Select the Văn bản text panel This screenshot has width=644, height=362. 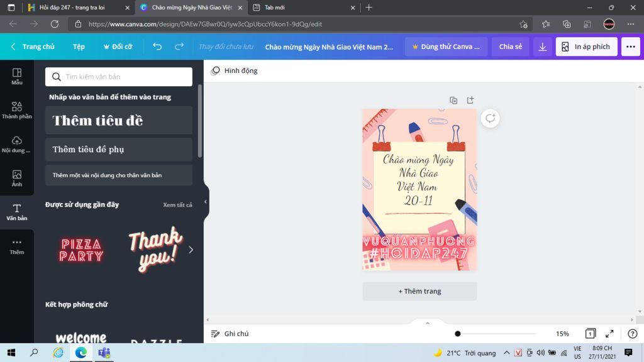(x=17, y=212)
